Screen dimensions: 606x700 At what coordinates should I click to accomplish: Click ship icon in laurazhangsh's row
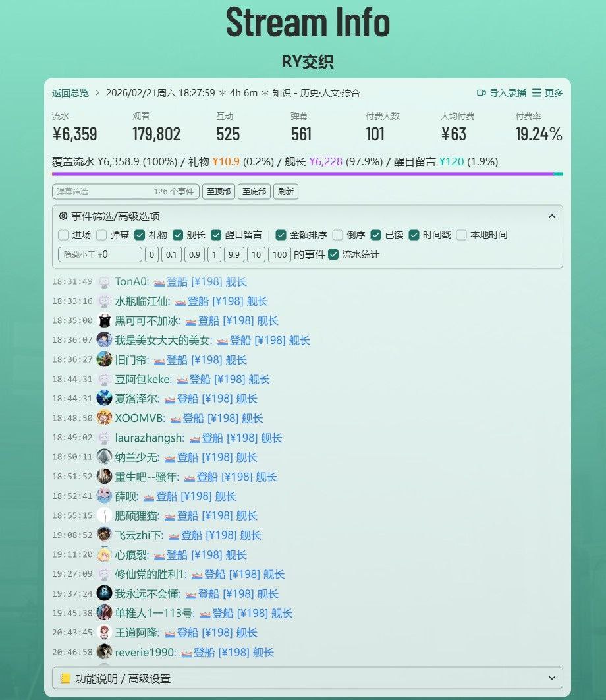[194, 439]
